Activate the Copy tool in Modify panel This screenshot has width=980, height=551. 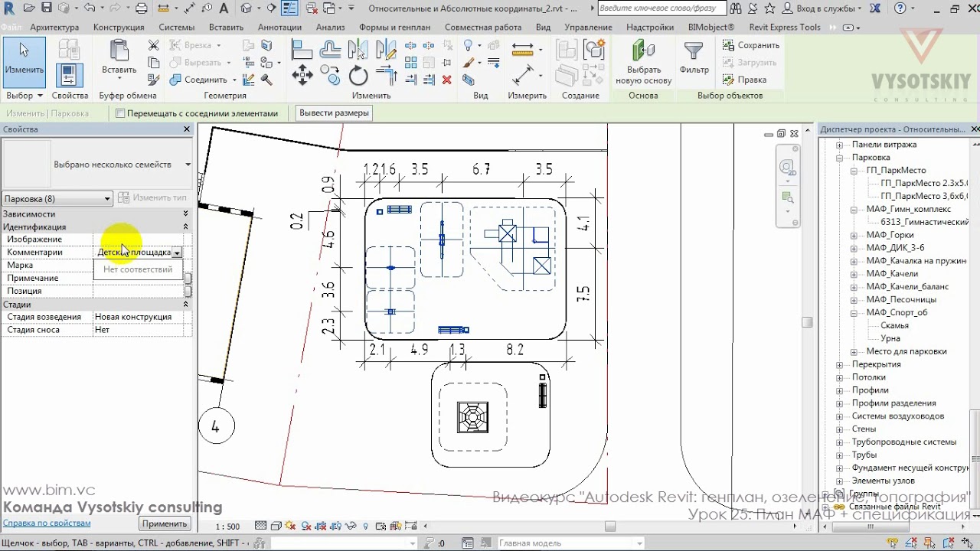[331, 74]
